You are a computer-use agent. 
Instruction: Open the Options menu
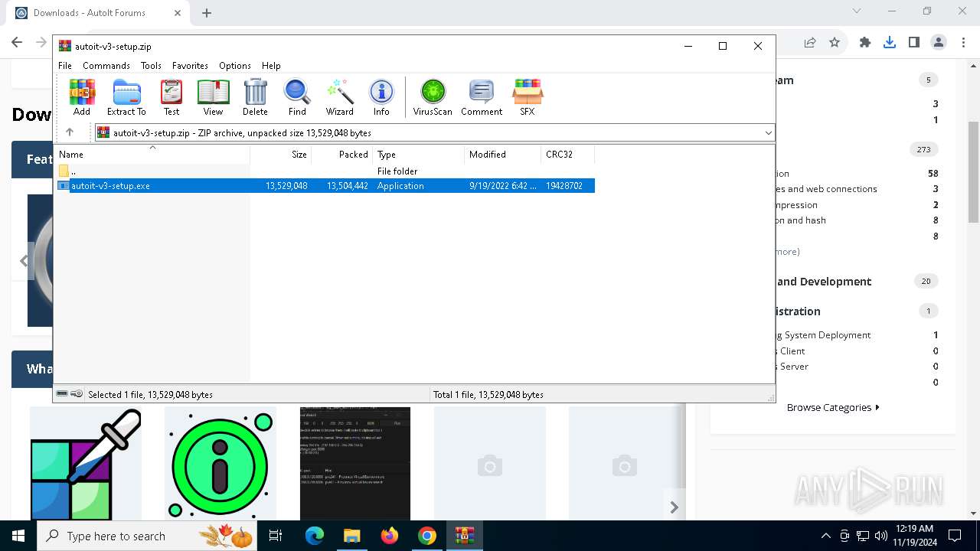click(x=234, y=66)
